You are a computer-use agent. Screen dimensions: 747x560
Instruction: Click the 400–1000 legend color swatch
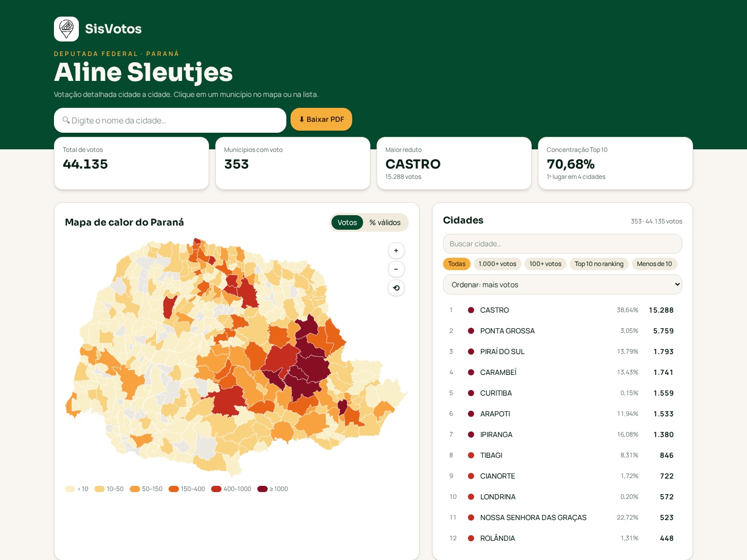(216, 489)
